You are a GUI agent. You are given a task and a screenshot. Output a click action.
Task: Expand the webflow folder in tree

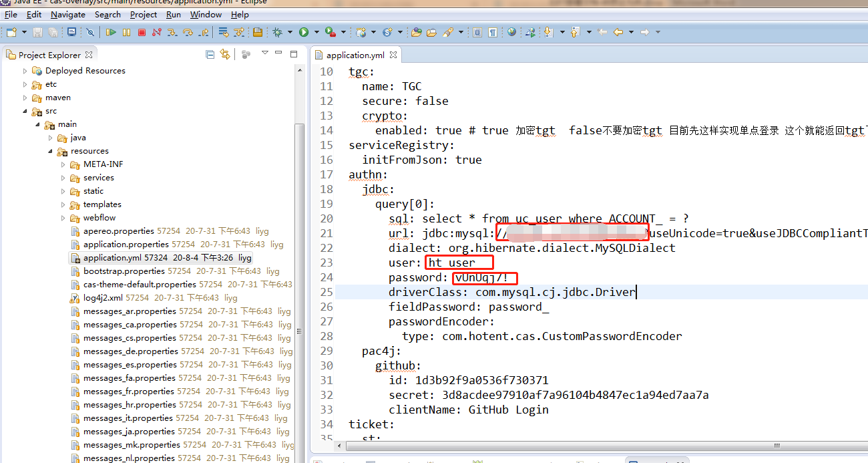63,218
